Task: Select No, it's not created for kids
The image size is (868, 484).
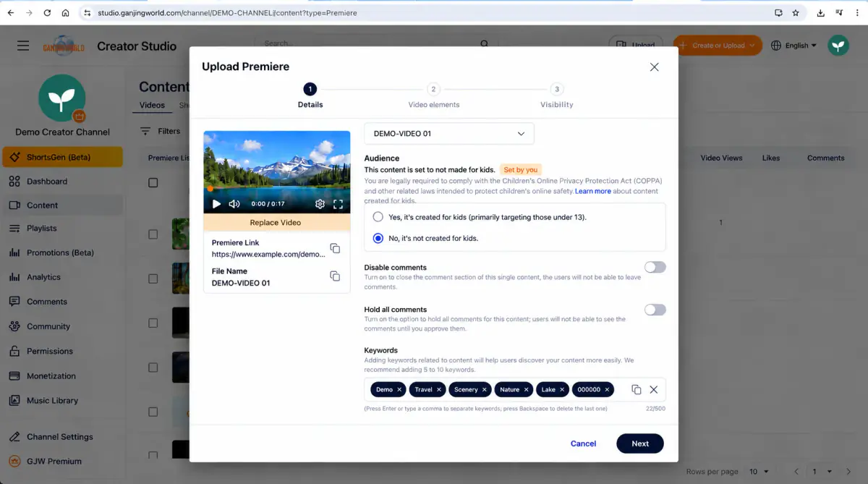Action: tap(378, 238)
